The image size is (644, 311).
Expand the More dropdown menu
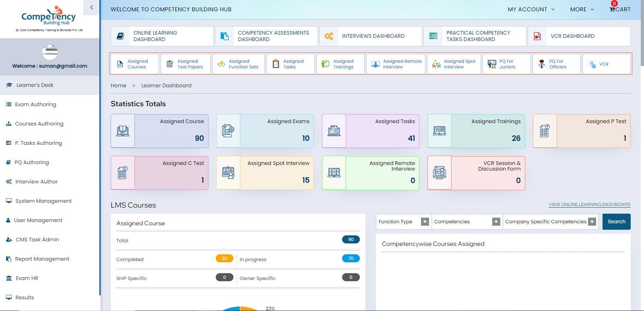pyautogui.click(x=582, y=9)
